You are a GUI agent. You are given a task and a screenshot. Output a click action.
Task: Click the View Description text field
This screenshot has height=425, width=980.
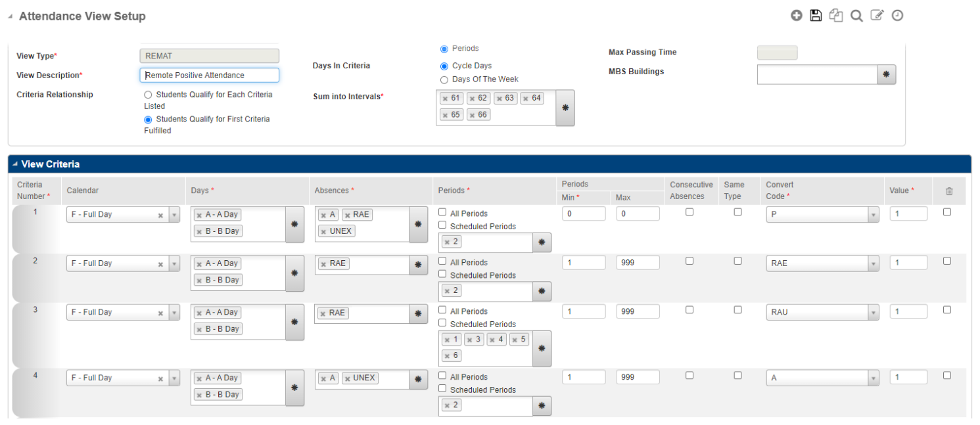(x=210, y=76)
